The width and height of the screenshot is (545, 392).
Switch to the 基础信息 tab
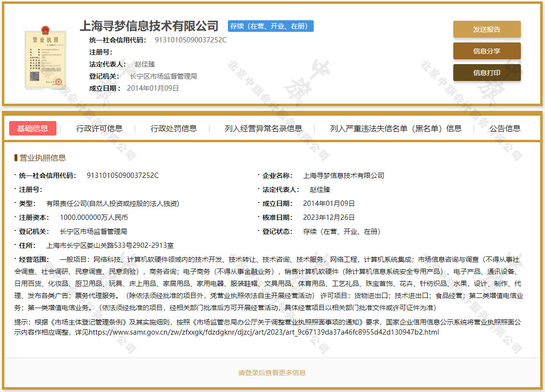coord(32,128)
